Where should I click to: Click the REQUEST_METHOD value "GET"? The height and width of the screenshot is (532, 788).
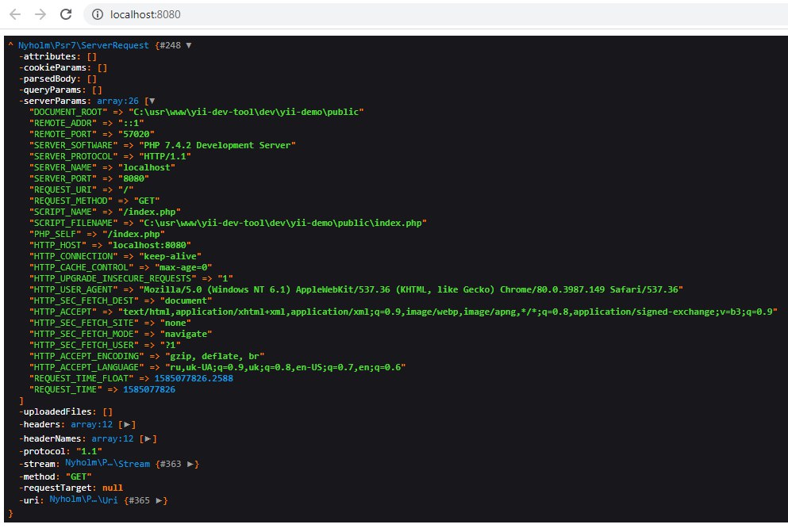[147, 201]
